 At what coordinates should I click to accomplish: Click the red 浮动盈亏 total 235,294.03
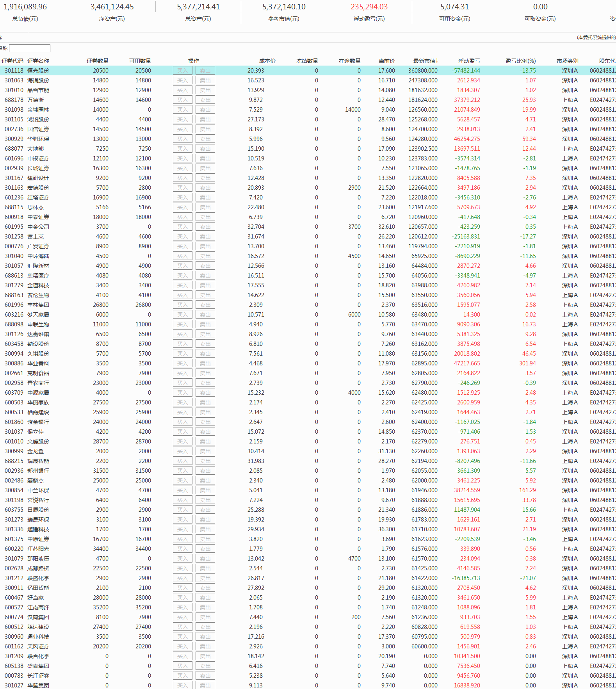click(369, 7)
